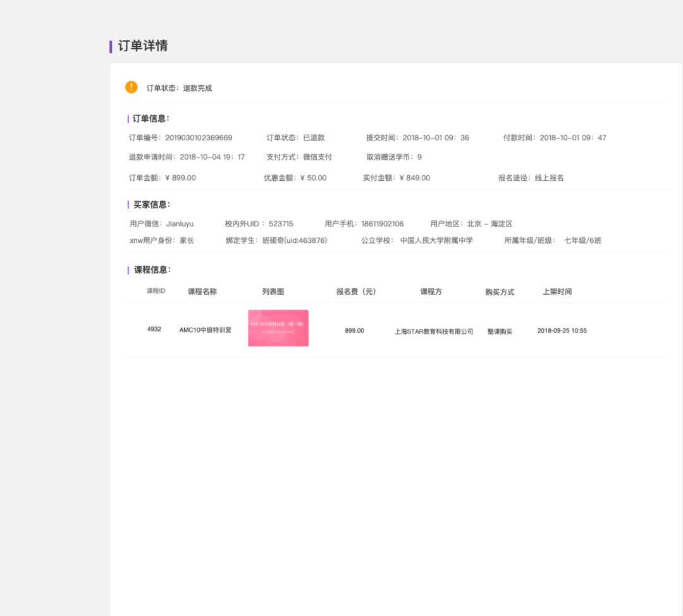The height and width of the screenshot is (616, 683).
Task: Click bound student 班硕奇 uid link
Action: click(295, 241)
